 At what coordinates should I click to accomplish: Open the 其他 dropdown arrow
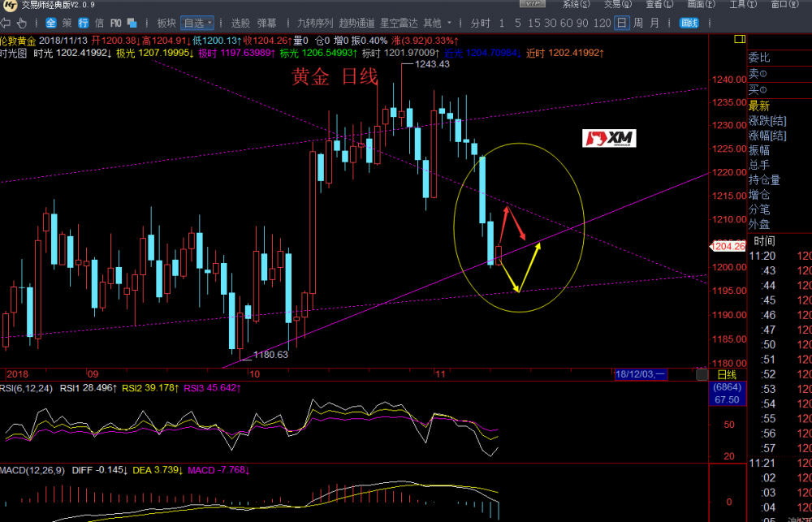click(449, 23)
